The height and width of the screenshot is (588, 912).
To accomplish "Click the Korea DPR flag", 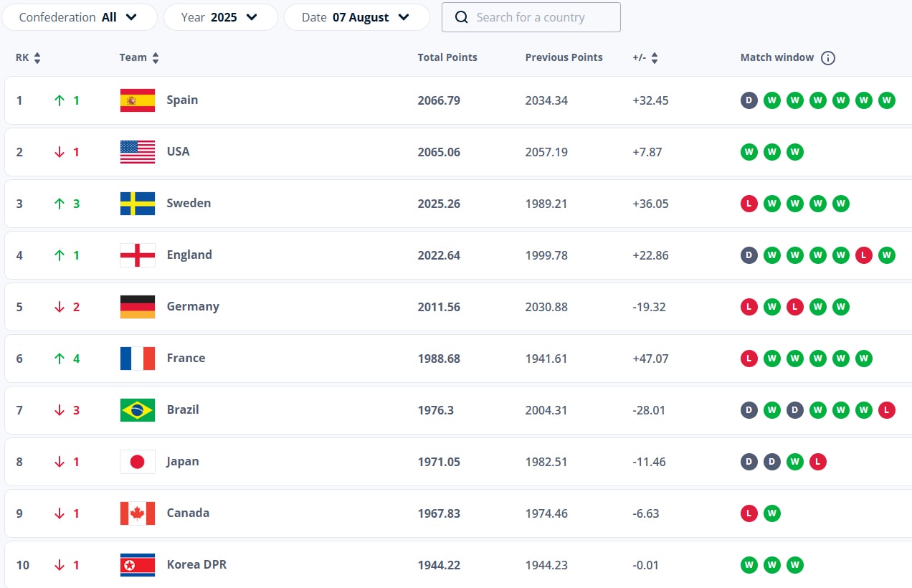I will 138,565.
